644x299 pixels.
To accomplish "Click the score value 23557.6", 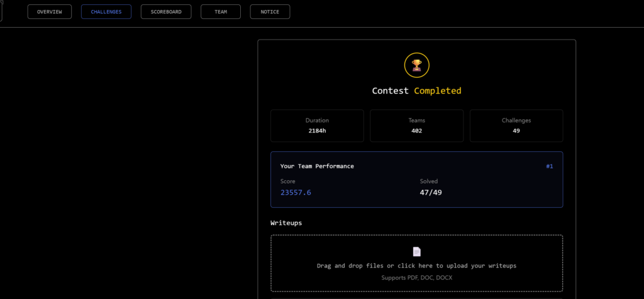I will click(296, 192).
